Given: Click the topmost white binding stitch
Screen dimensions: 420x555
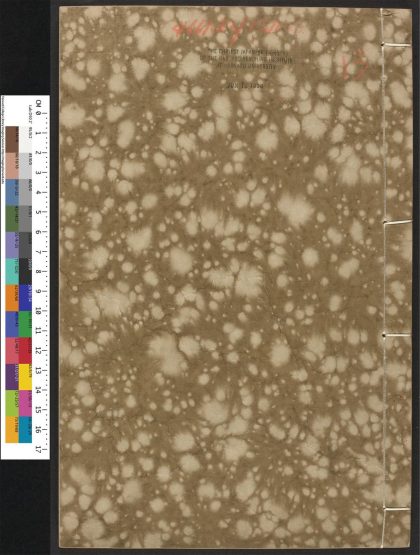Looking at the screenshot, I should (x=397, y=45).
